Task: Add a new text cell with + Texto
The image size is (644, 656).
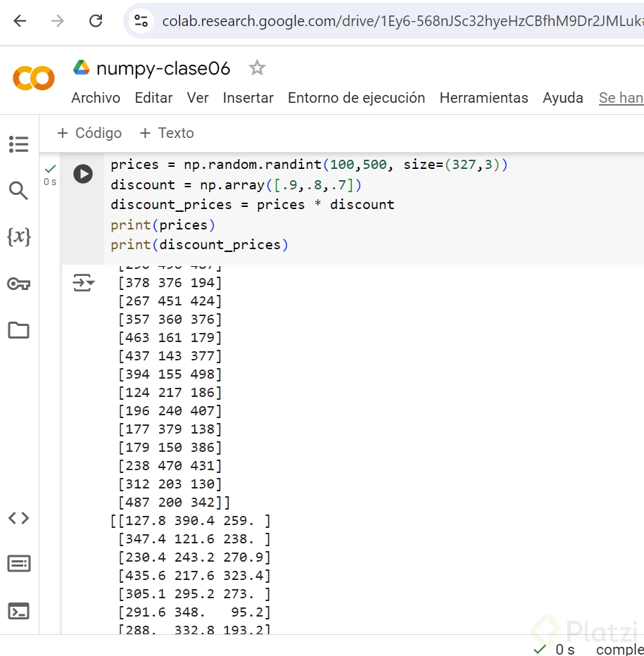Action: [x=167, y=133]
